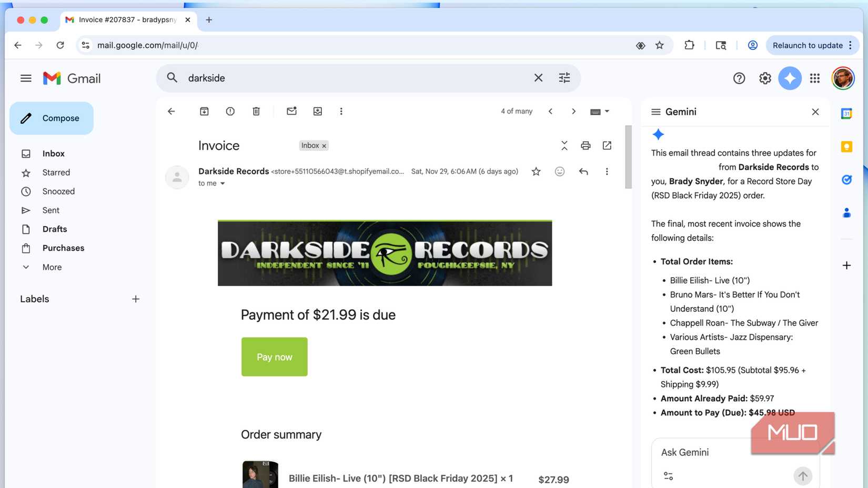The height and width of the screenshot is (488, 868).
Task: Click the Darkside Records banner image
Action: [x=385, y=253]
